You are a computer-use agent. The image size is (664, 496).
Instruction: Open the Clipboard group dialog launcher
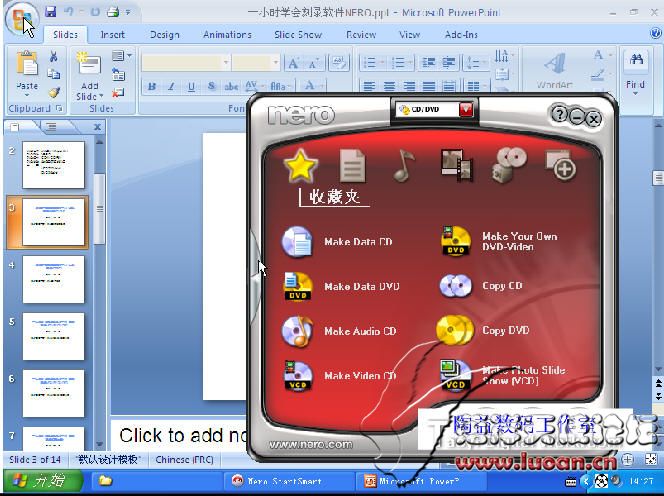[x=59, y=109]
